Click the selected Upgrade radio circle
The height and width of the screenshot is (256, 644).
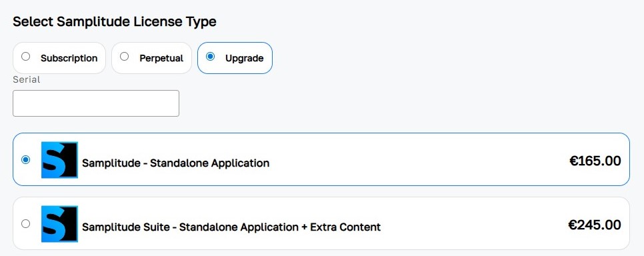(210, 57)
